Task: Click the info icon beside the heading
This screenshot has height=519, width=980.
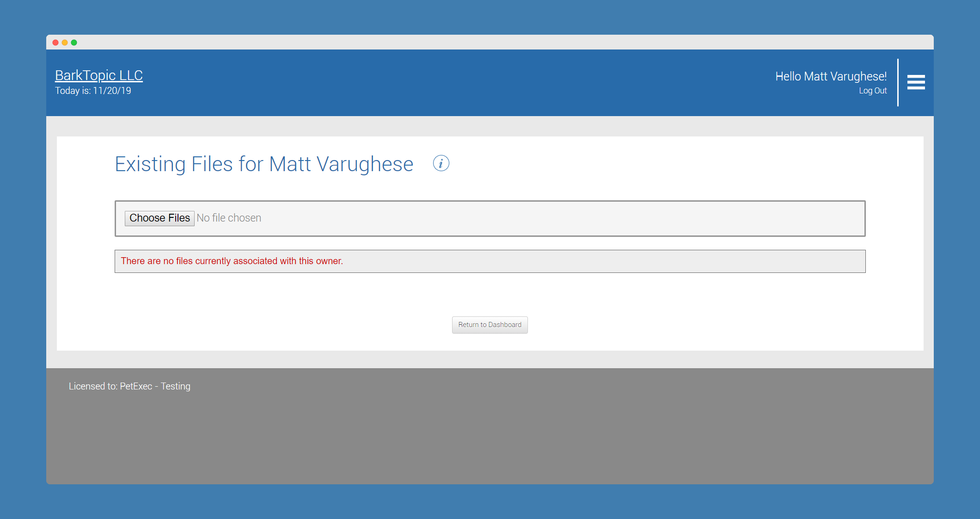Action: (441, 163)
